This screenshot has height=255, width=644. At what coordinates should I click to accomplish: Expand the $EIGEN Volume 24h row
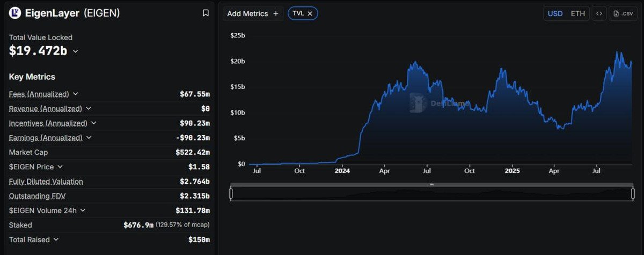(82, 211)
